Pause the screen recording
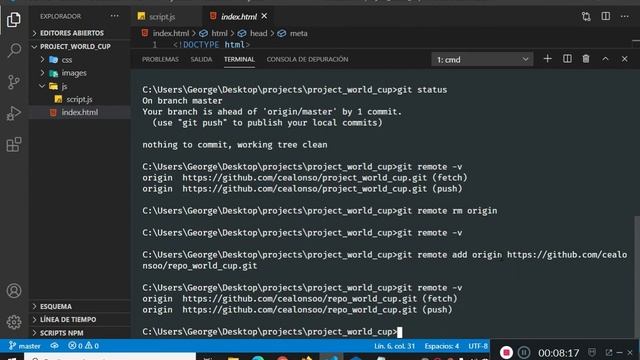640x360 pixels. (524, 352)
